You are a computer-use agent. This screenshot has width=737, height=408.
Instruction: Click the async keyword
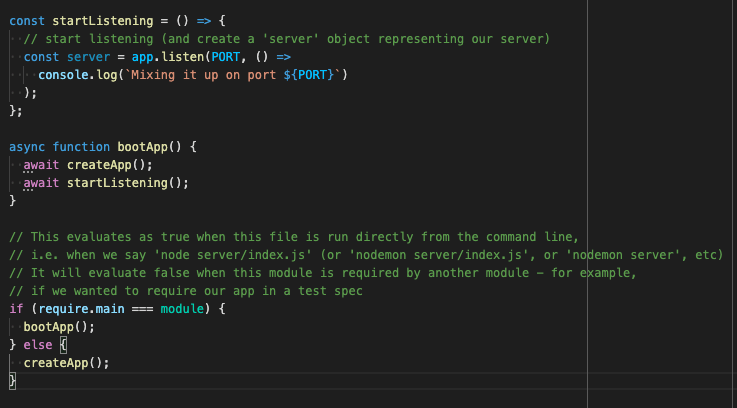click(27, 146)
